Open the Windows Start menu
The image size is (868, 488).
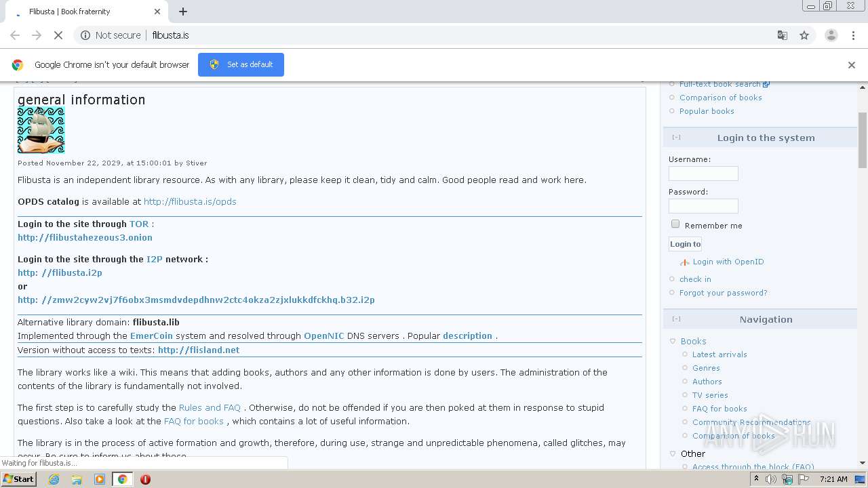tap(19, 479)
